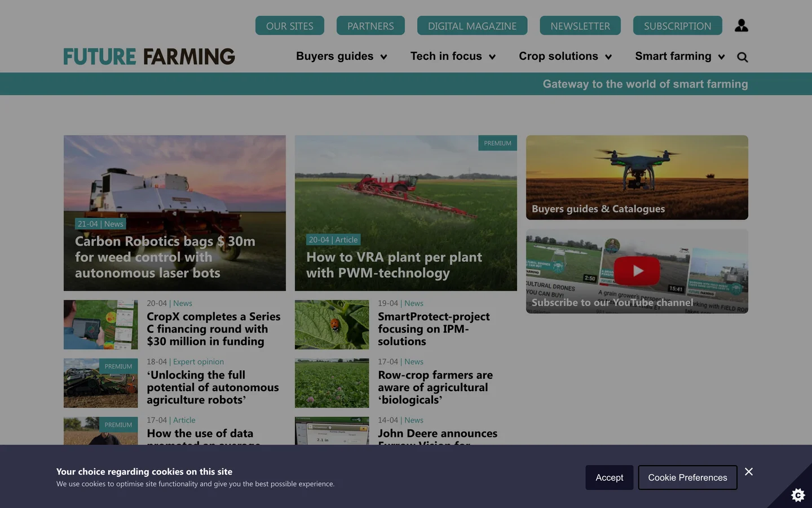Click the ladybug article thumbnail
The width and height of the screenshot is (812, 508).
tap(332, 325)
